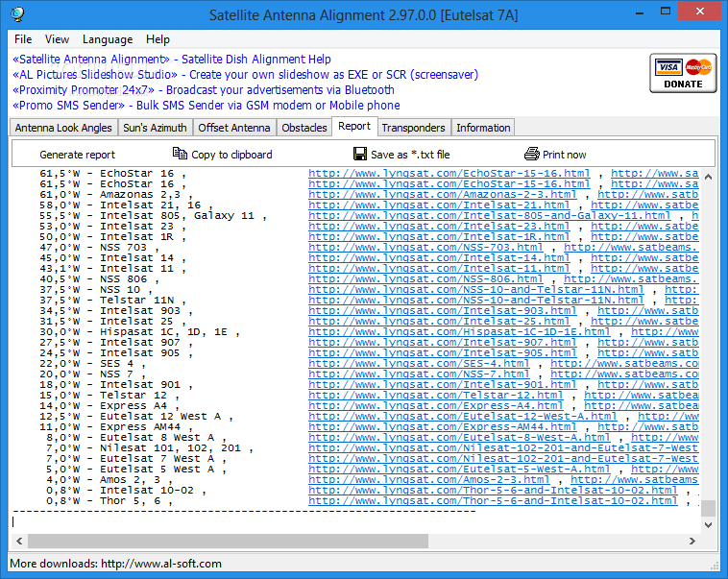Viewport: 728px width, 579px height.
Task: Switch to the Transponders tab
Action: 413,128
